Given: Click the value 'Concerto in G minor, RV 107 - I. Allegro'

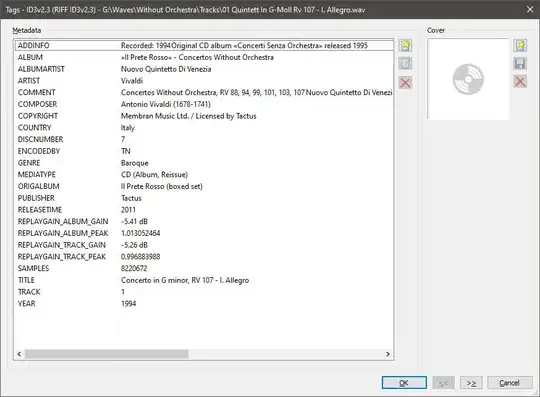Looking at the screenshot, I should pyautogui.click(x=185, y=280).
